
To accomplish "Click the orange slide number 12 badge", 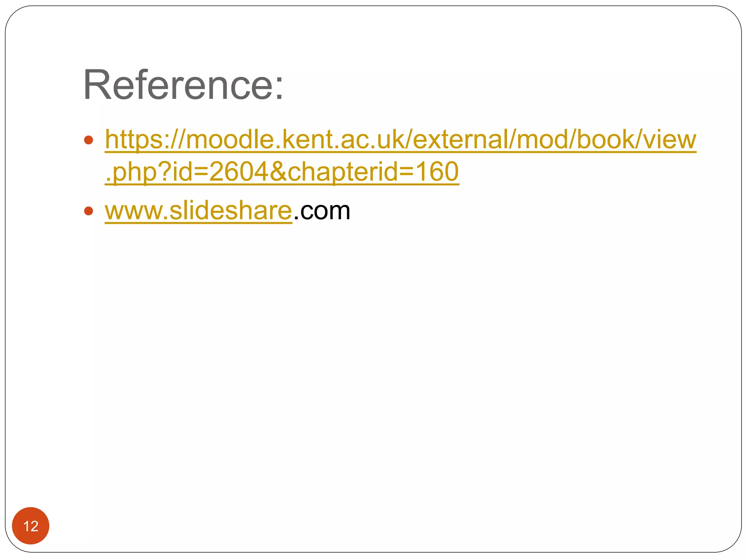I will (31, 526).
